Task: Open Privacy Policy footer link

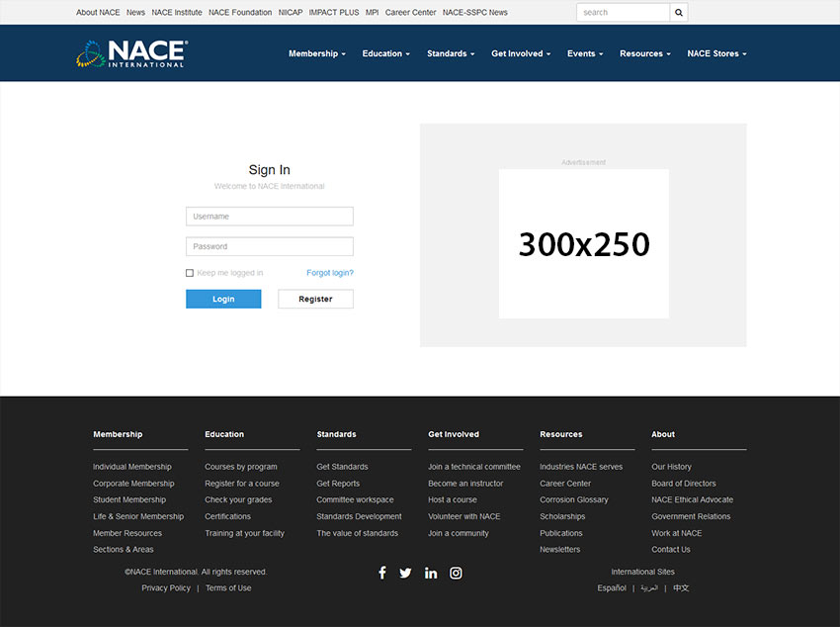Action: coord(166,587)
